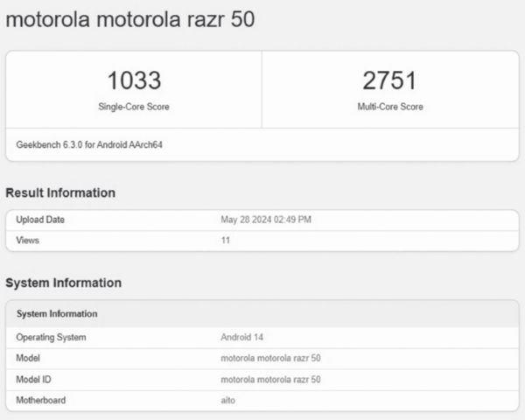Click the 1033 single-core score number
This screenshot has height=420, width=525.
click(x=134, y=81)
